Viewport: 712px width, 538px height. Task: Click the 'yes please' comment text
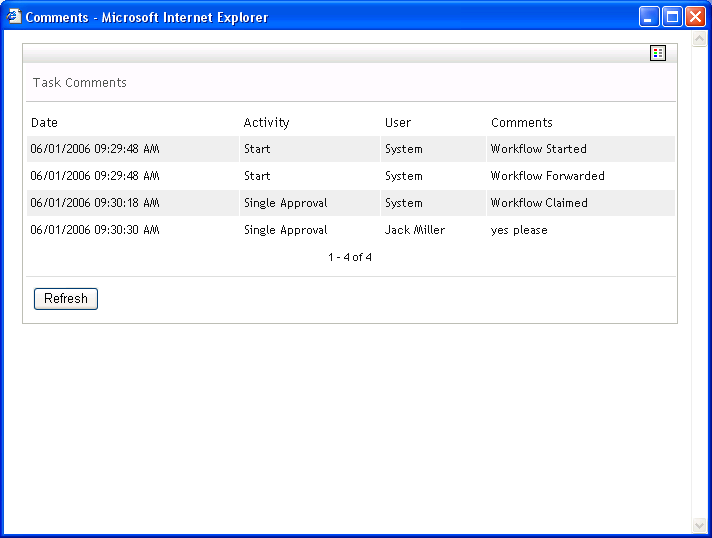coord(519,230)
